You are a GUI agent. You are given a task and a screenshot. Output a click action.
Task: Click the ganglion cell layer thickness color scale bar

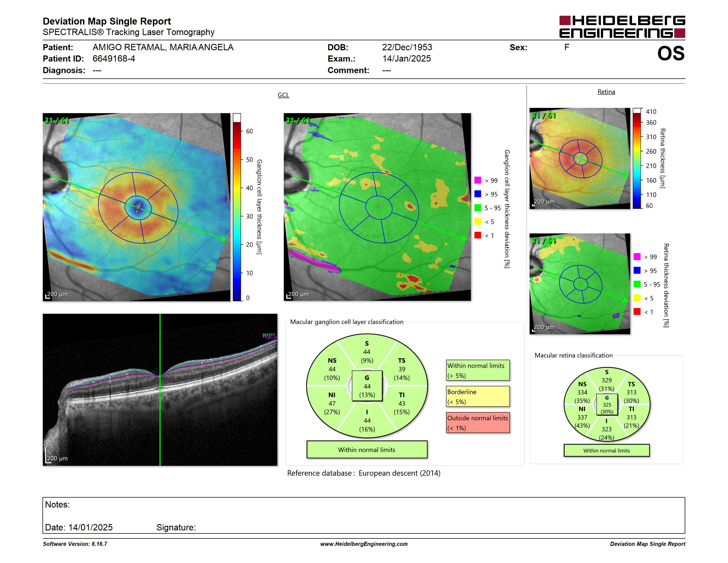[x=237, y=207]
